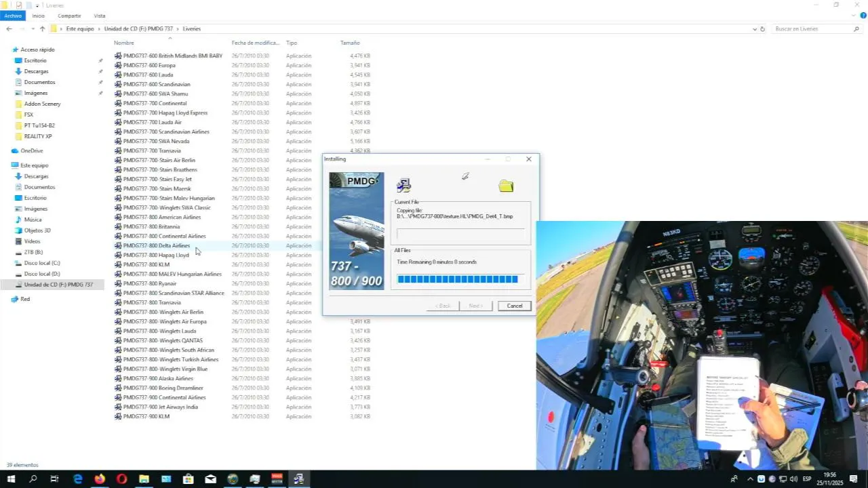Open Música under Este equipo

pos(33,220)
